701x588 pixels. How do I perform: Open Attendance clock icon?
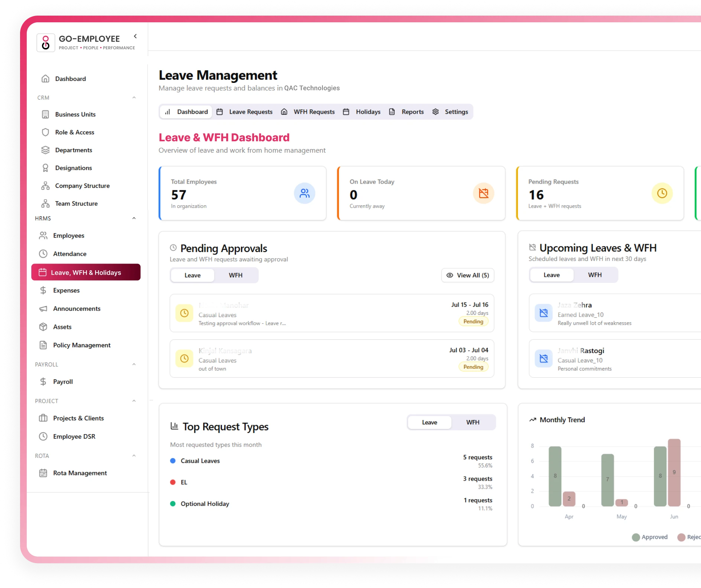point(43,254)
